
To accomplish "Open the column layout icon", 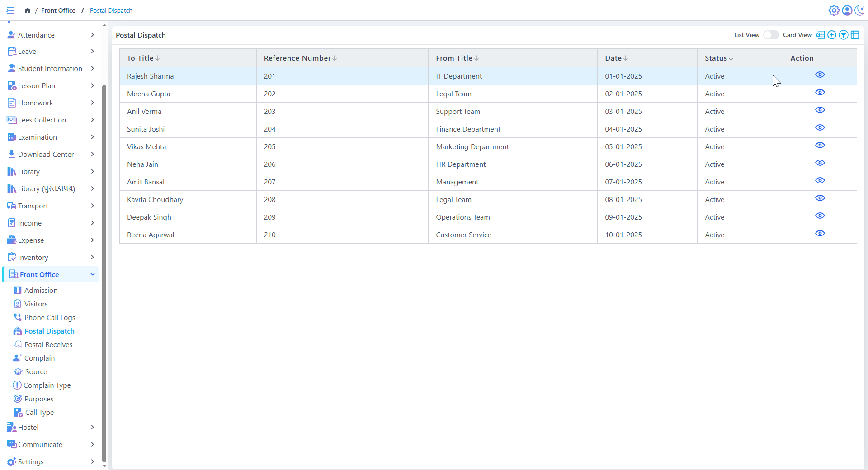I will pos(855,35).
